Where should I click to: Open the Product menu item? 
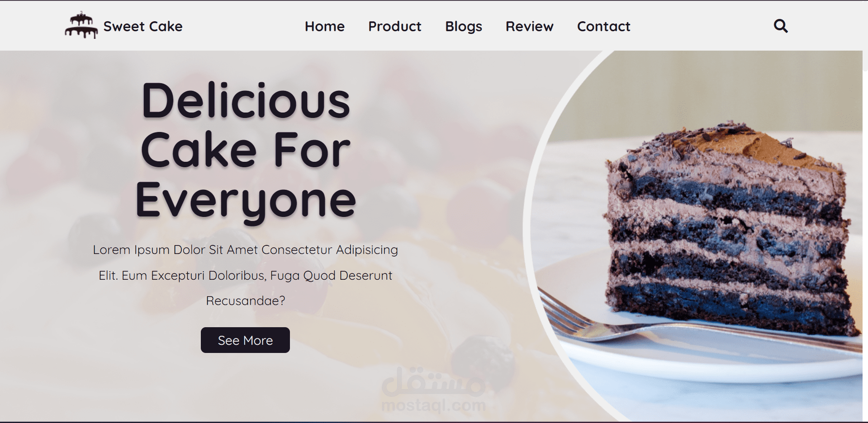(395, 26)
